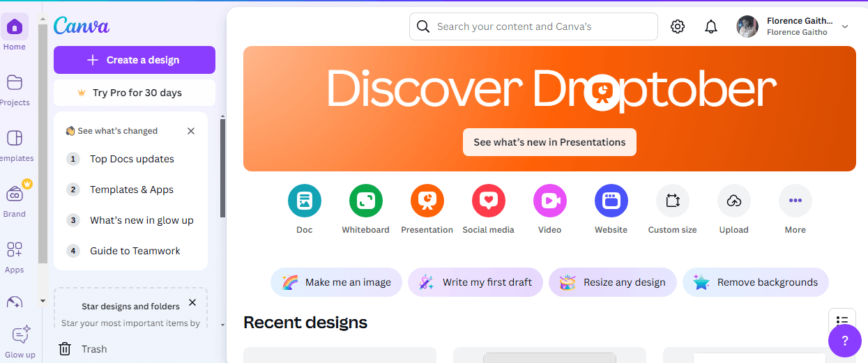Open the Trash
The height and width of the screenshot is (363, 868).
(83, 349)
